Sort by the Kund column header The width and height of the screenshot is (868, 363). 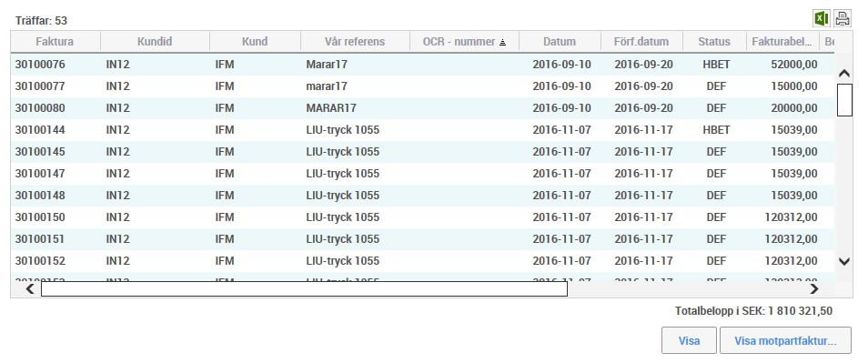click(x=255, y=42)
